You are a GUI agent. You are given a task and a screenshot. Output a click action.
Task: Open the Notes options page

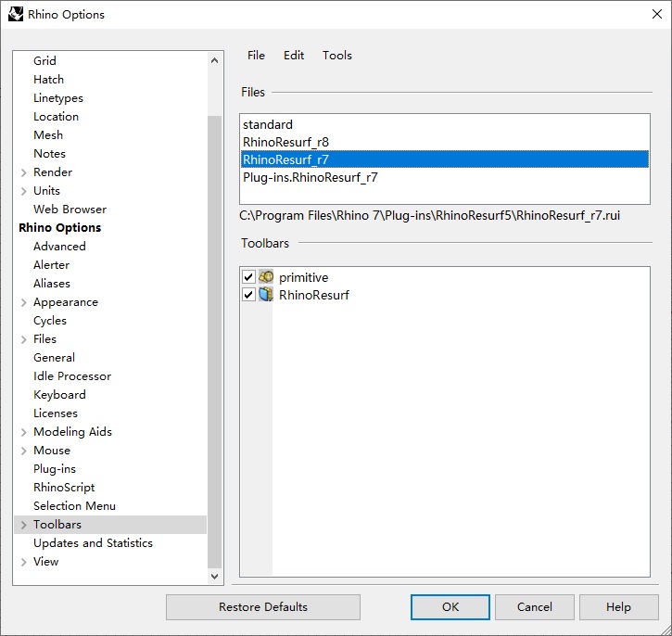pyautogui.click(x=49, y=153)
